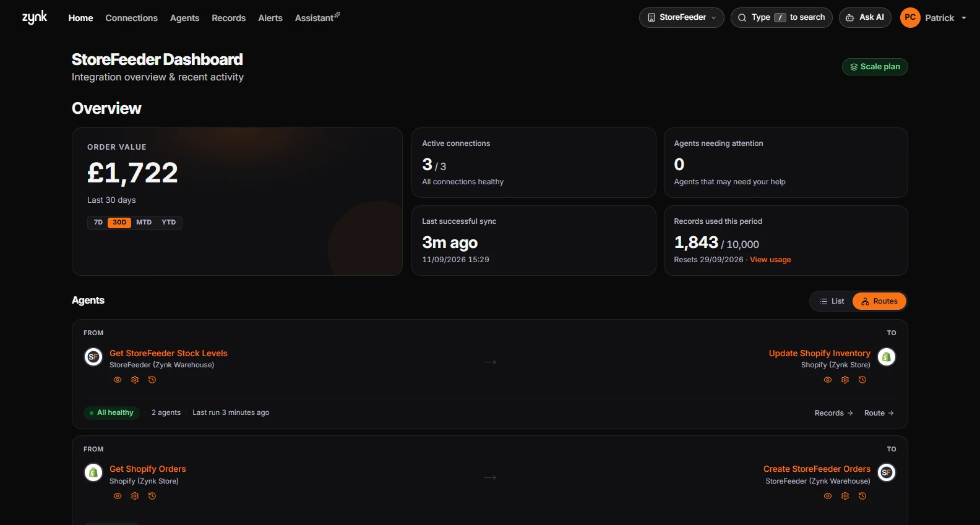
Task: Follow the Records arrow link in first route
Action: pyautogui.click(x=834, y=413)
